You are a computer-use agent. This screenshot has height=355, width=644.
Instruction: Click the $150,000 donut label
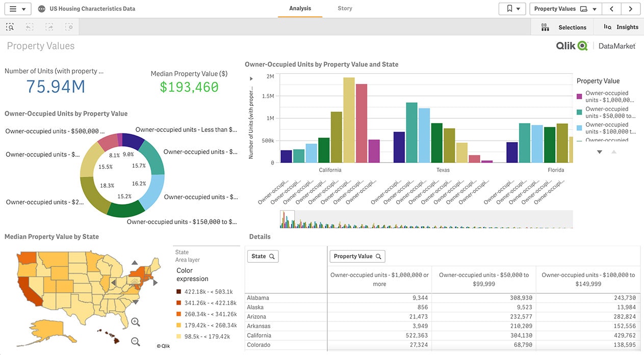click(182, 222)
